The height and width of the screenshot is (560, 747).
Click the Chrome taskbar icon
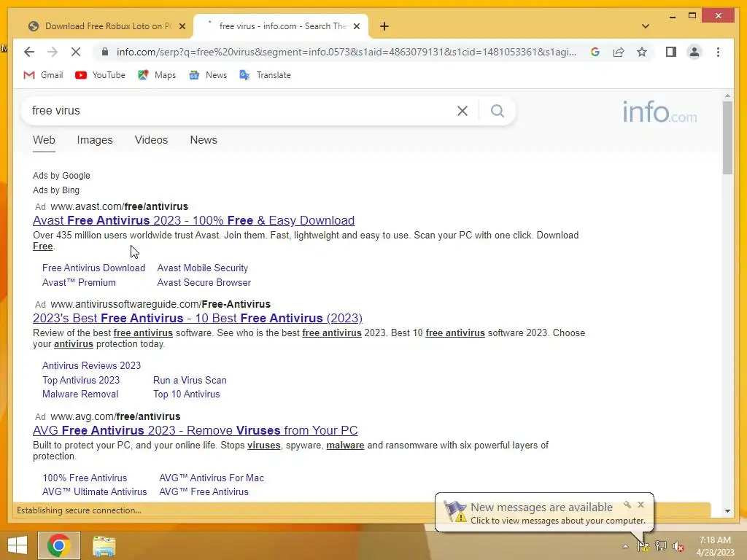pos(59,545)
